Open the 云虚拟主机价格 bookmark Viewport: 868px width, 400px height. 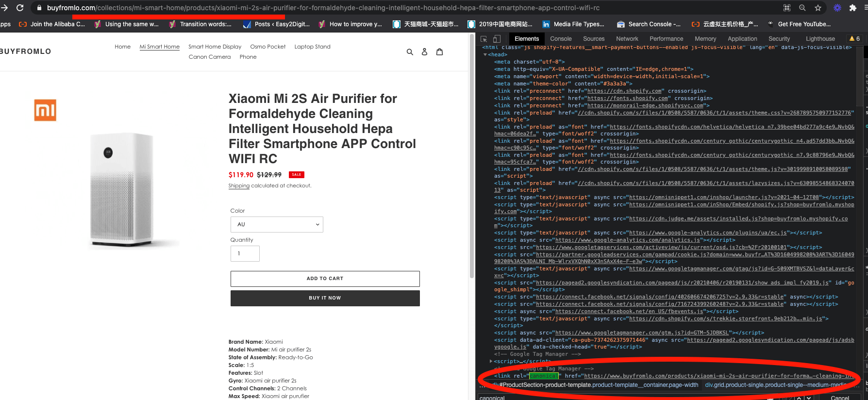(x=725, y=24)
